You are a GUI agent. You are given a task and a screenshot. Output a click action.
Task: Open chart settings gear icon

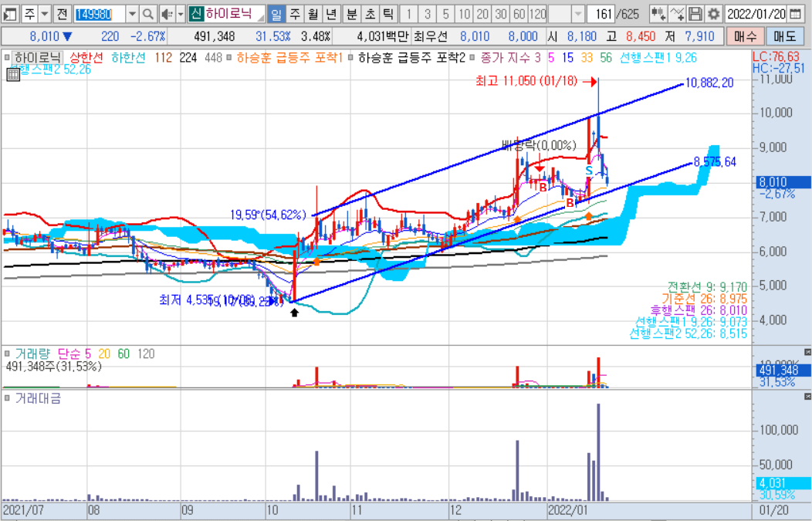(x=714, y=14)
